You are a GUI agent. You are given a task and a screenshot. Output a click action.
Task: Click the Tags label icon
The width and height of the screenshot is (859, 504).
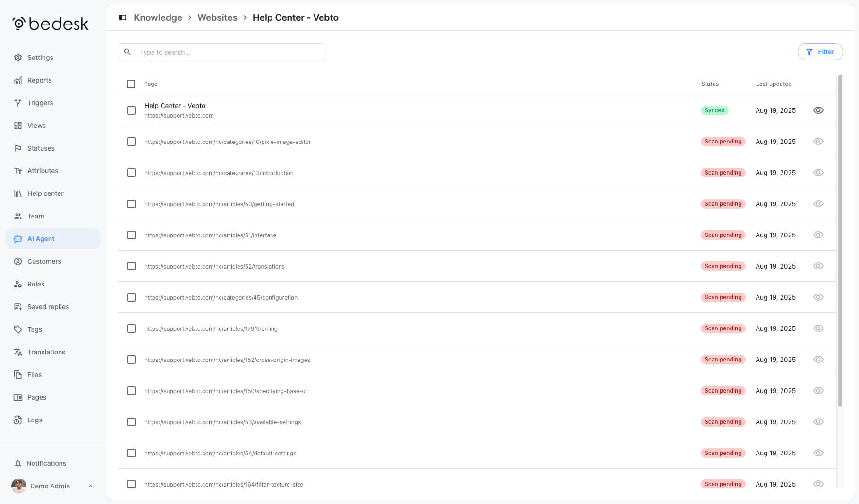pos(18,329)
